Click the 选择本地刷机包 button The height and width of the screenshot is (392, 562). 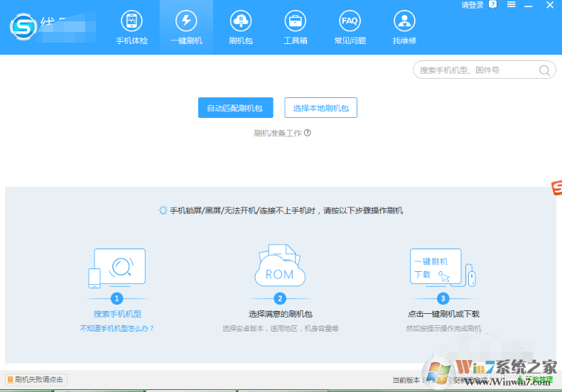click(x=320, y=108)
